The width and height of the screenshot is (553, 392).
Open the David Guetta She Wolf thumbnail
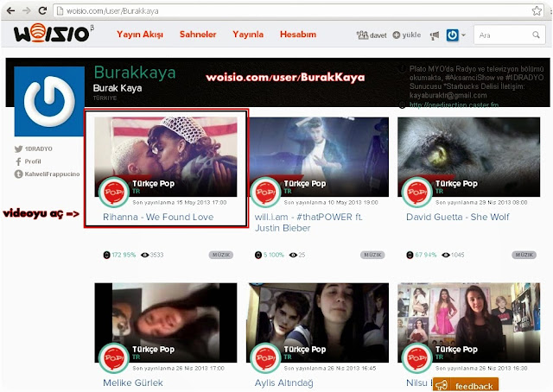click(x=468, y=157)
